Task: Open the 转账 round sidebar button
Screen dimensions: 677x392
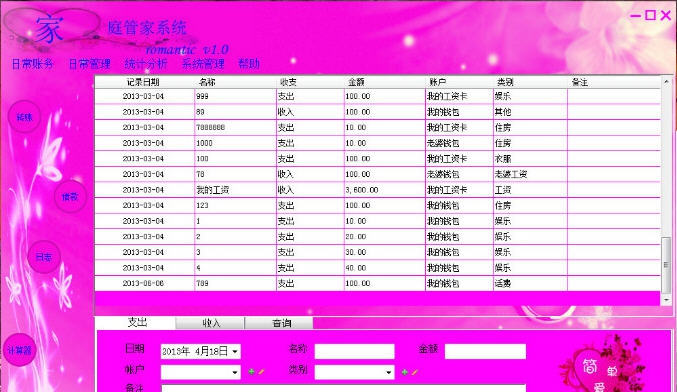Action: tap(24, 117)
